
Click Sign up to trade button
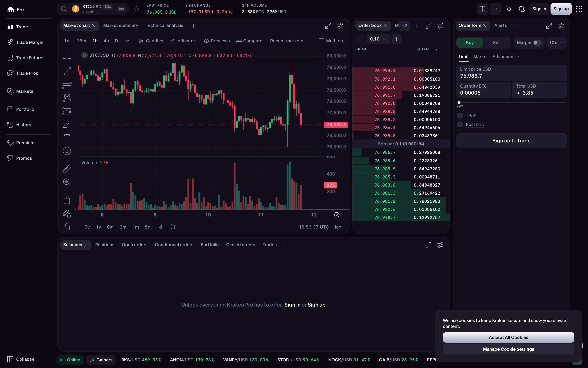(x=511, y=141)
